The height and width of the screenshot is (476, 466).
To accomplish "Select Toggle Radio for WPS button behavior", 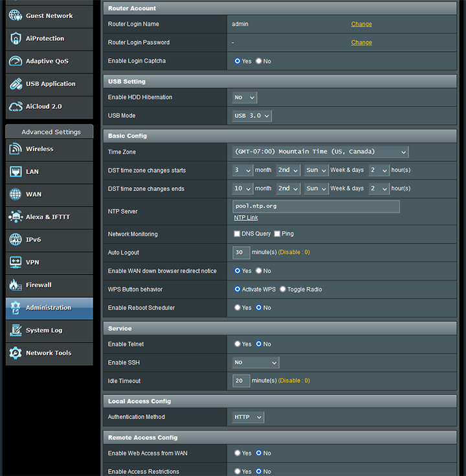I will (x=283, y=289).
